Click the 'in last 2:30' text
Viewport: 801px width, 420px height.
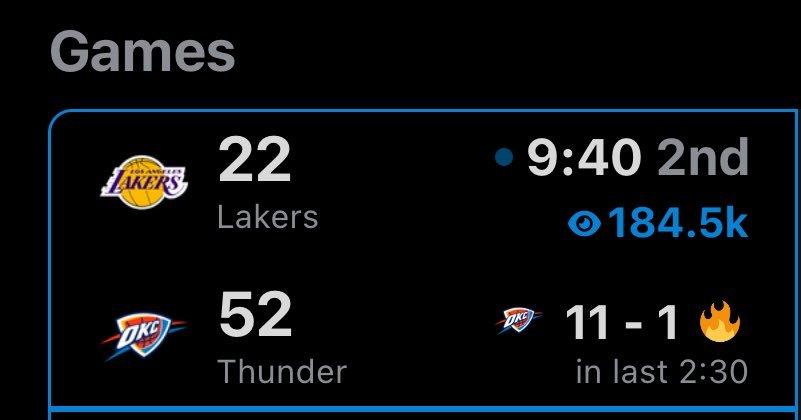coord(661,372)
